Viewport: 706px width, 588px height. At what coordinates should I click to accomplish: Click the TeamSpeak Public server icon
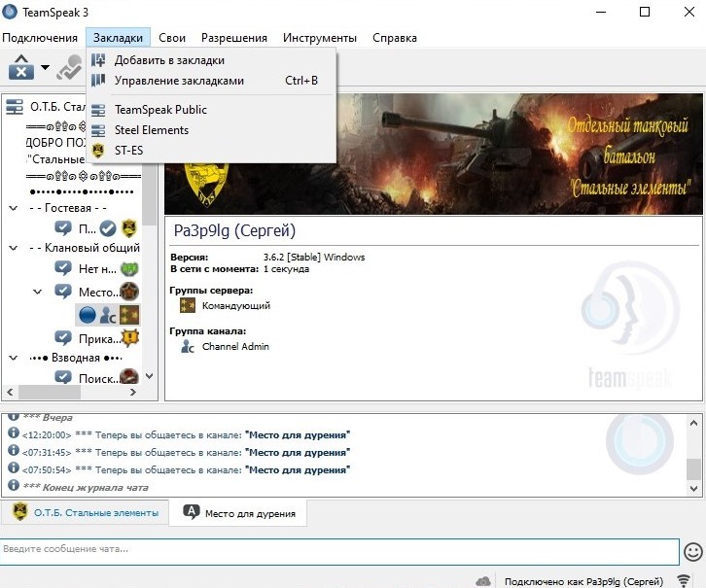(98, 110)
